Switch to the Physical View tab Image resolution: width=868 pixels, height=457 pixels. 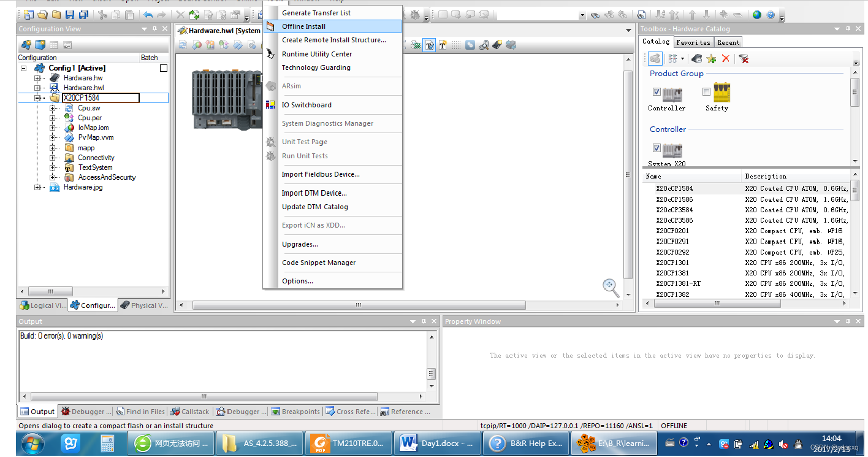143,305
